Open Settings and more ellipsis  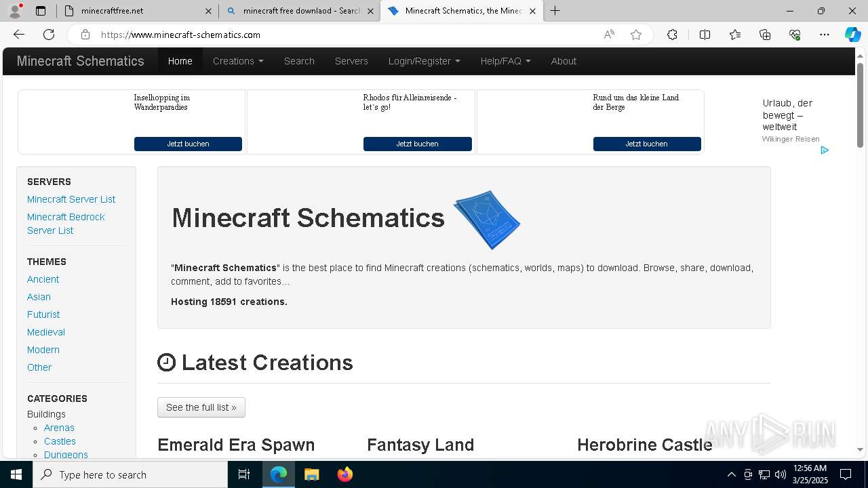[825, 35]
